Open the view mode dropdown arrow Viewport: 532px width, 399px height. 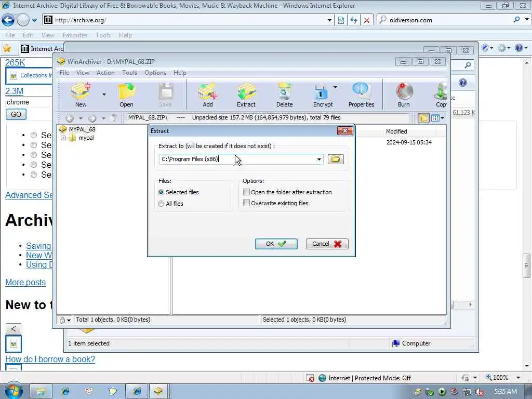pos(443,118)
